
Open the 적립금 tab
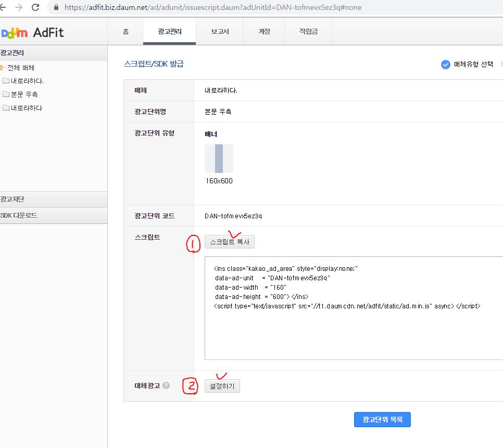(x=308, y=31)
